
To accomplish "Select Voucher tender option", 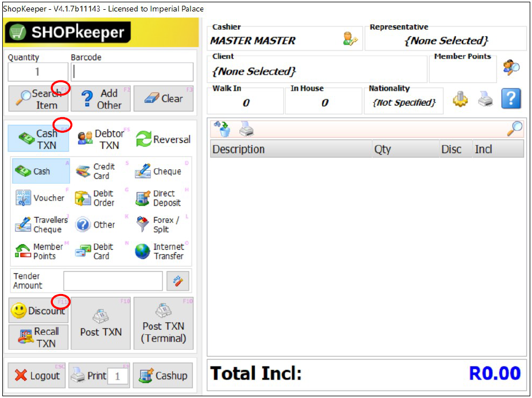I will [41, 198].
